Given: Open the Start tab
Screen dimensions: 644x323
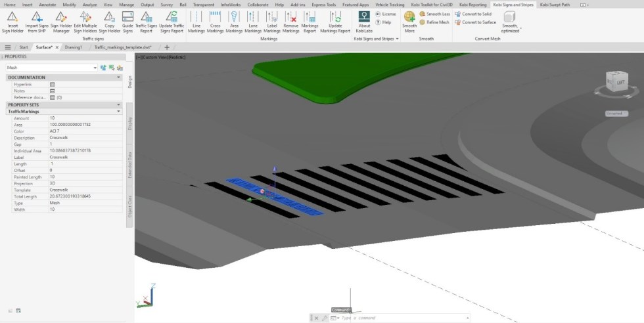Looking at the screenshot, I should click(x=24, y=47).
